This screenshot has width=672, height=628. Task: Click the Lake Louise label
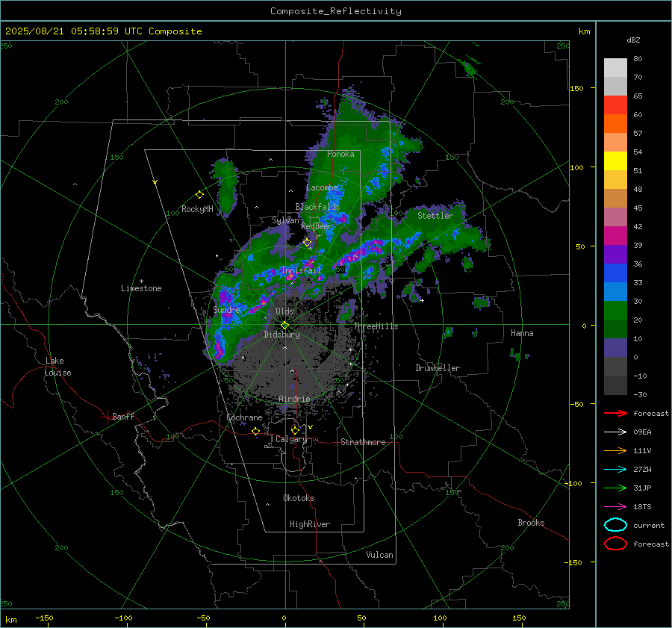[57, 367]
